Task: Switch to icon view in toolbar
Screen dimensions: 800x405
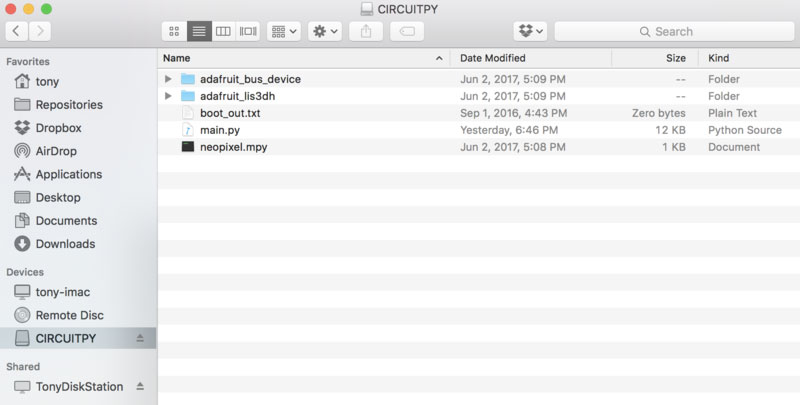Action: point(174,31)
